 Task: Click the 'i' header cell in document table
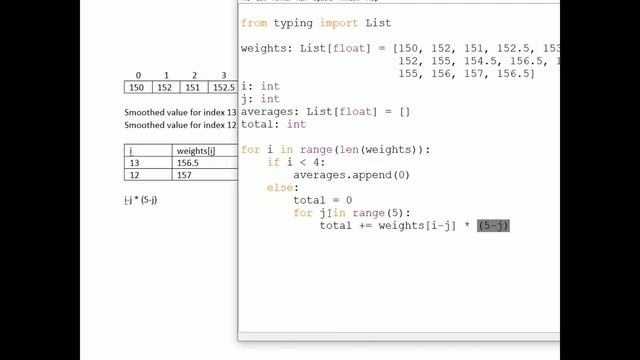point(148,151)
